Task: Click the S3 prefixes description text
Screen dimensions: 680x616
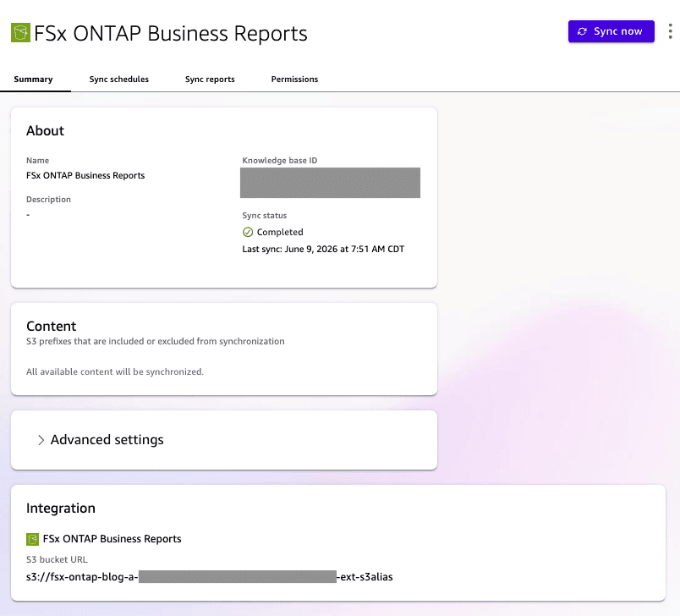Action: click(x=156, y=341)
